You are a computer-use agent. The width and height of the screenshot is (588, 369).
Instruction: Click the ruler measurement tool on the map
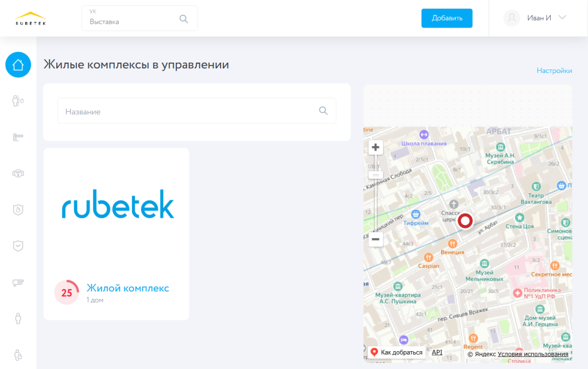click(x=376, y=174)
